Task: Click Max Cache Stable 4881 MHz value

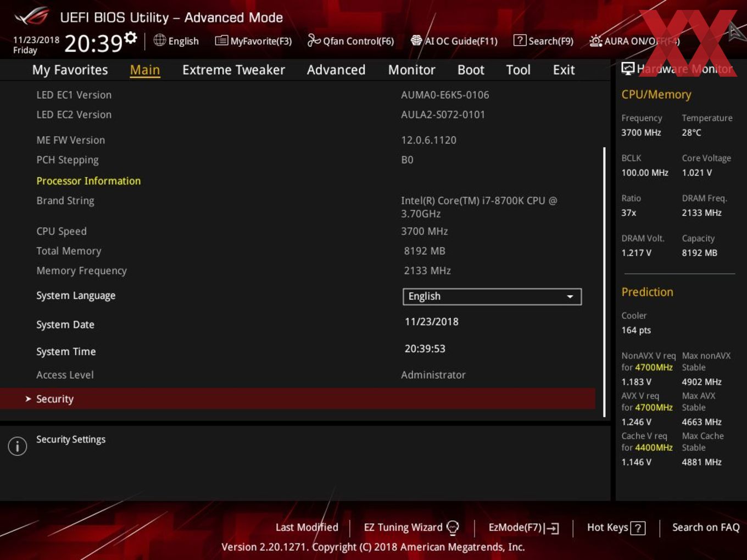Action: [702, 462]
